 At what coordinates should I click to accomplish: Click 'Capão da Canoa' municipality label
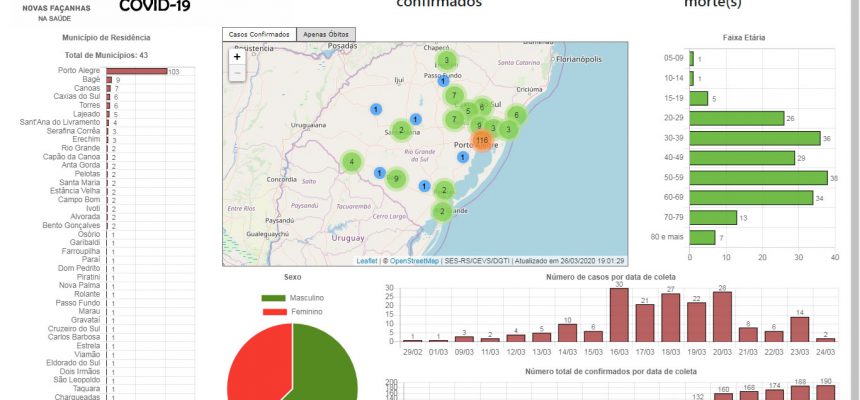click(72, 156)
